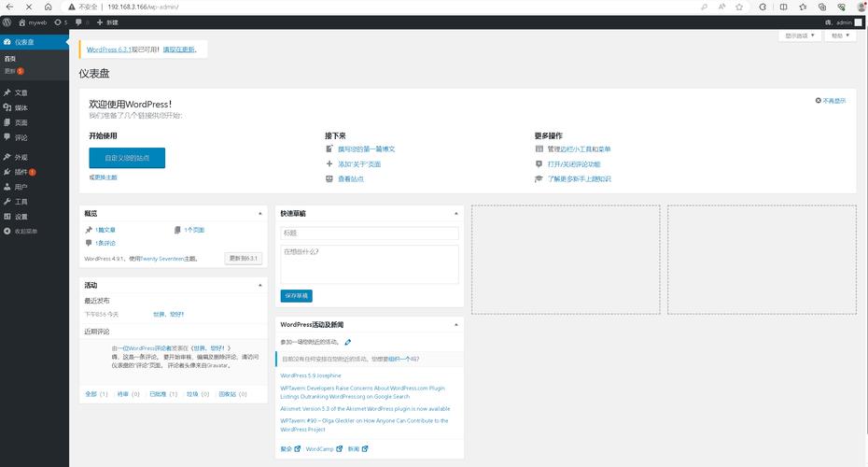This screenshot has height=467, width=868.
Task: Open the 世界，您好！ recent post link
Action: tap(168, 314)
